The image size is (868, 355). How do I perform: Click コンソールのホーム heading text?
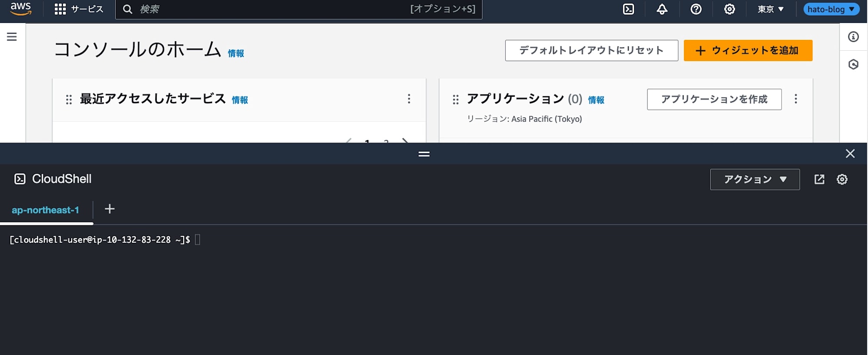[x=138, y=49]
